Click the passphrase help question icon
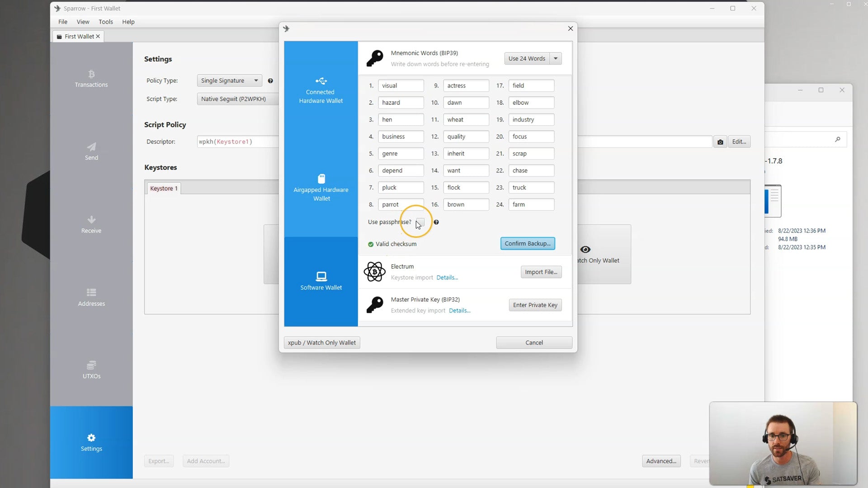The image size is (868, 488). pos(436,222)
